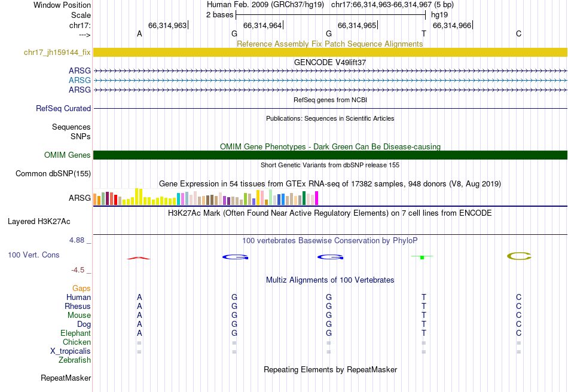Open Publications: Sequences in Scientific Articles title
This screenshot has height=392, width=568.
pos(330,118)
